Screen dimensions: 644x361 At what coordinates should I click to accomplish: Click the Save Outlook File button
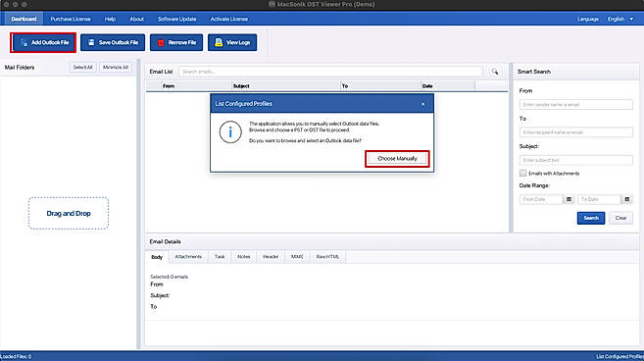[113, 43]
